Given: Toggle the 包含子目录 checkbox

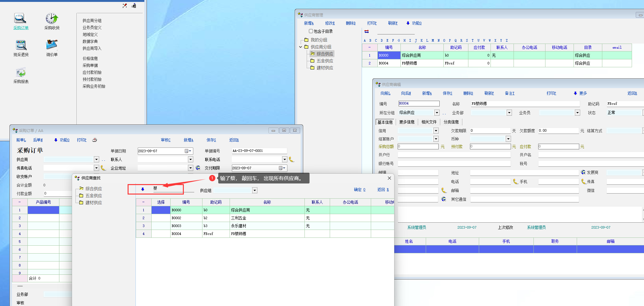Looking at the screenshot, I should click(x=311, y=31).
